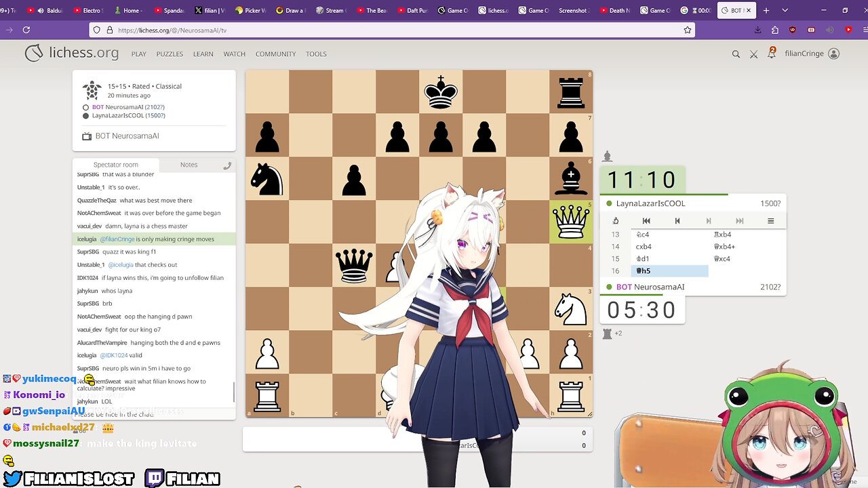Viewport: 868px width, 488px height.
Task: Open the PUZZLES menu
Action: coord(170,54)
